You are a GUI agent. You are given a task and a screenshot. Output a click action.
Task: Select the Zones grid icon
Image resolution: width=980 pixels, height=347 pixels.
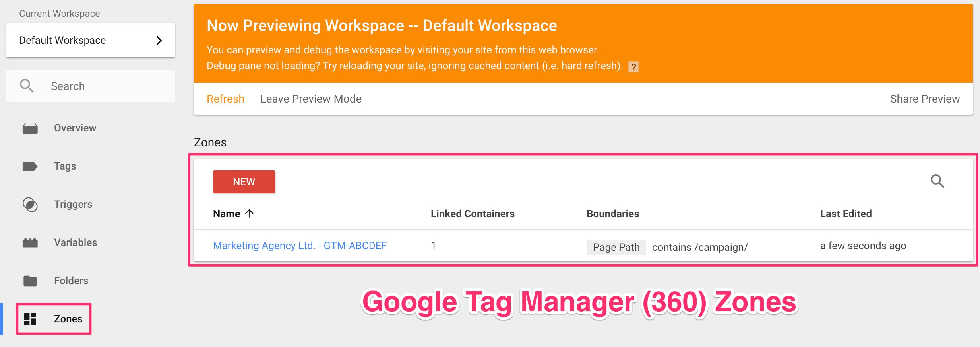[x=30, y=319]
